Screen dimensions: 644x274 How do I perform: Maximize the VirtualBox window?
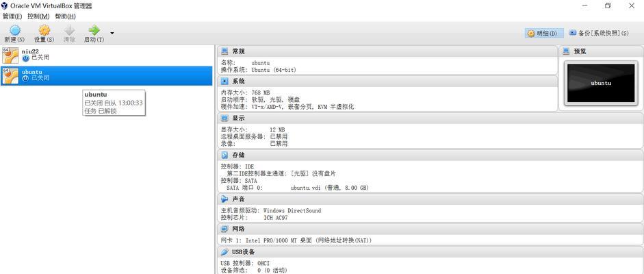coord(608,5)
